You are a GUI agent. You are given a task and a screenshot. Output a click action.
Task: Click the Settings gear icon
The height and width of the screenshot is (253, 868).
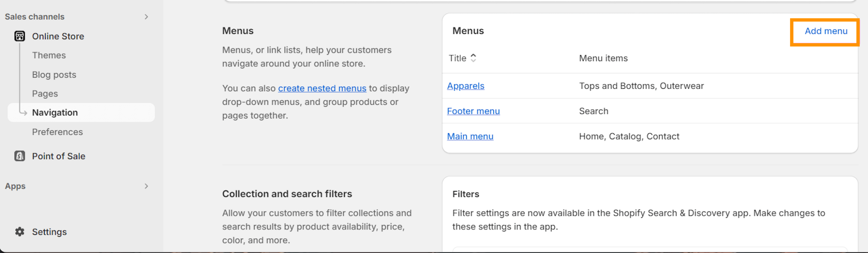20,232
